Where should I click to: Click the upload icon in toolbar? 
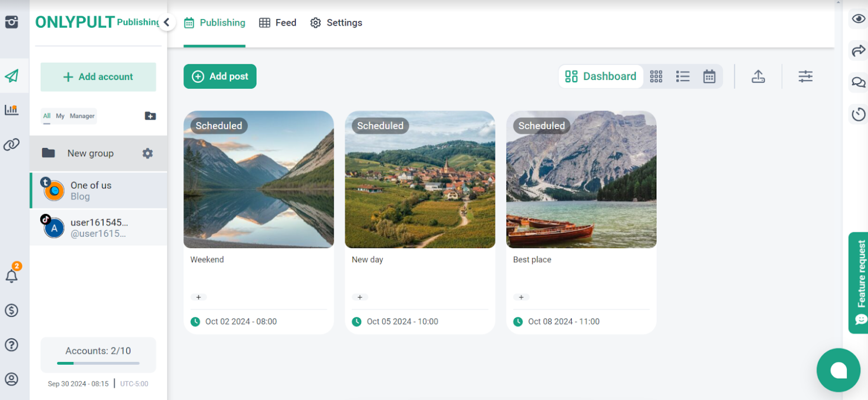pyautogui.click(x=758, y=77)
